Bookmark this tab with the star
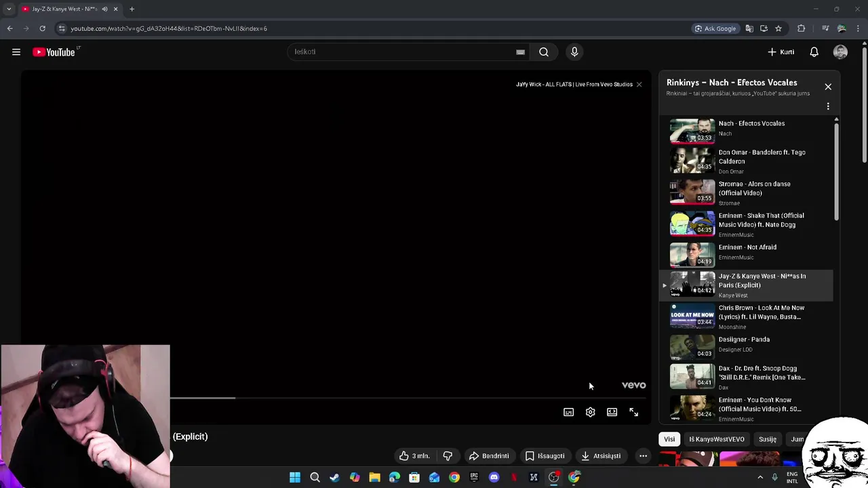The image size is (868, 488). 778,28
